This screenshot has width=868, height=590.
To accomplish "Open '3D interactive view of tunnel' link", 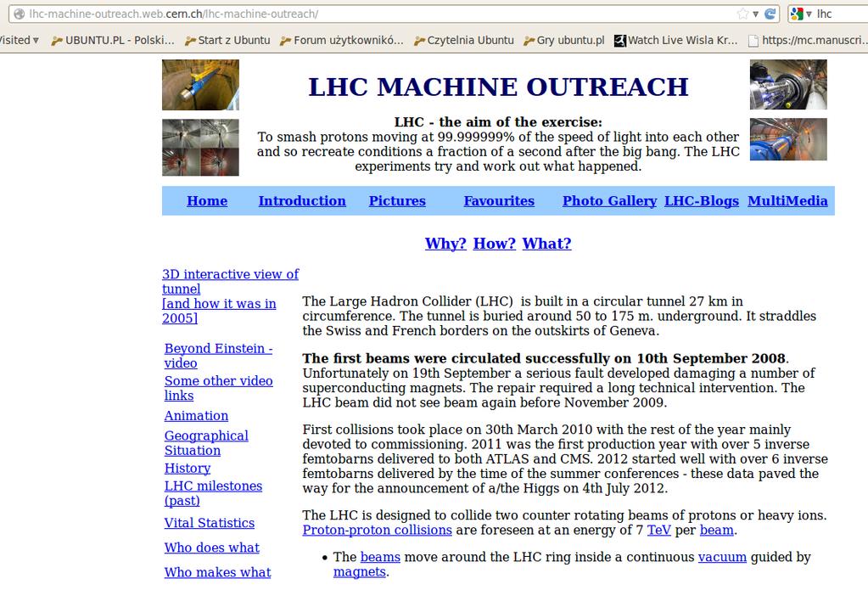I will click(230, 282).
